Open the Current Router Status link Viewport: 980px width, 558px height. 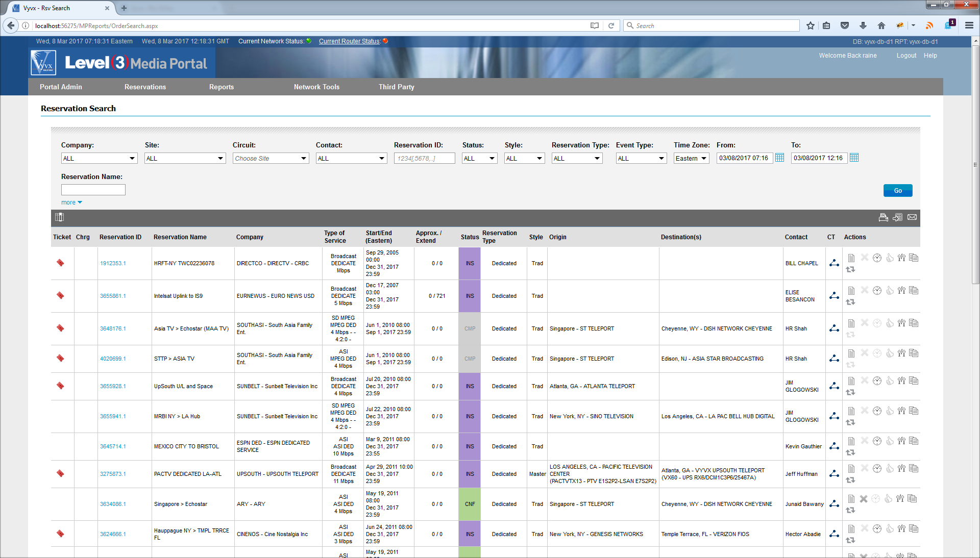click(x=350, y=41)
